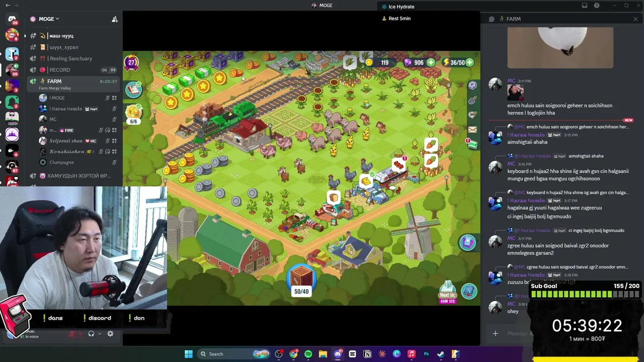Click the Next in timer potion icon
Image resolution: width=644 pixels, height=362 pixels.
[x=447, y=293]
